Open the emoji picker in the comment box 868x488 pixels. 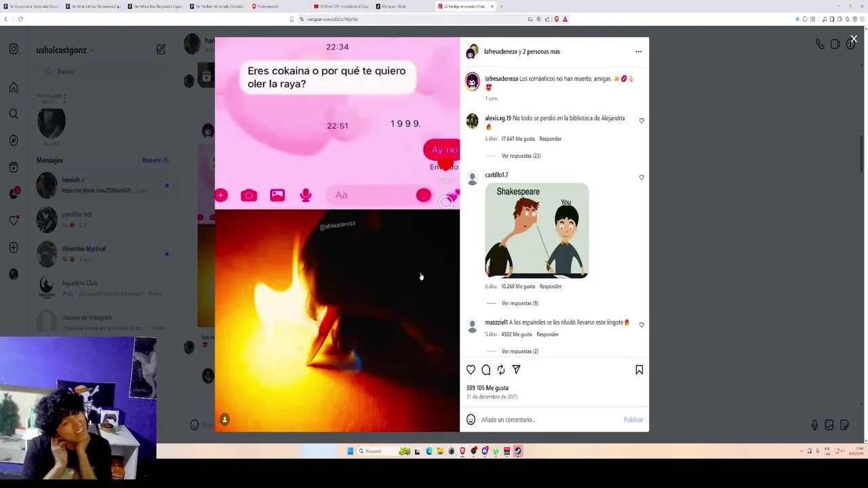tap(471, 420)
